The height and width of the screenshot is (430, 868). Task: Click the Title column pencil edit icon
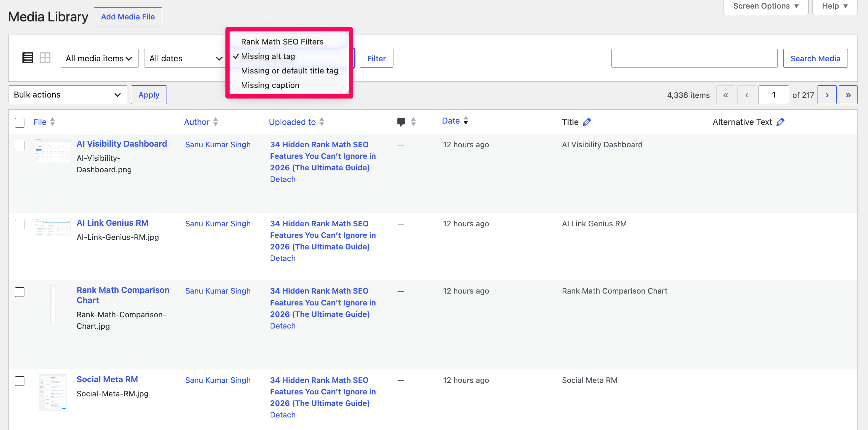point(587,122)
